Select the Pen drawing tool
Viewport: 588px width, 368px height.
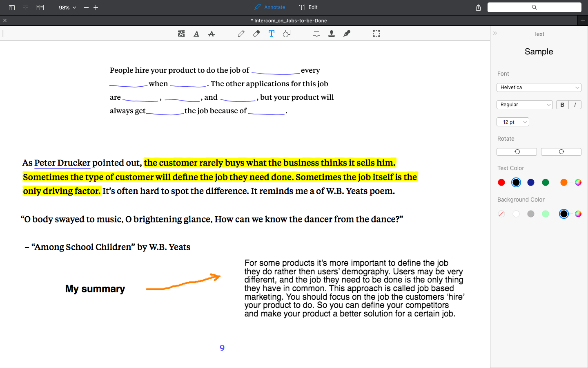pyautogui.click(x=241, y=34)
